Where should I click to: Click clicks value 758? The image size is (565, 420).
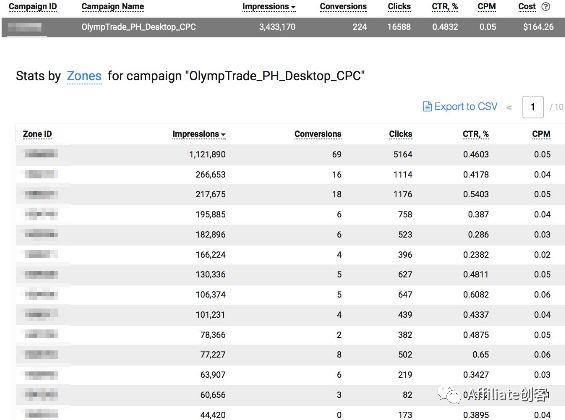click(x=405, y=215)
